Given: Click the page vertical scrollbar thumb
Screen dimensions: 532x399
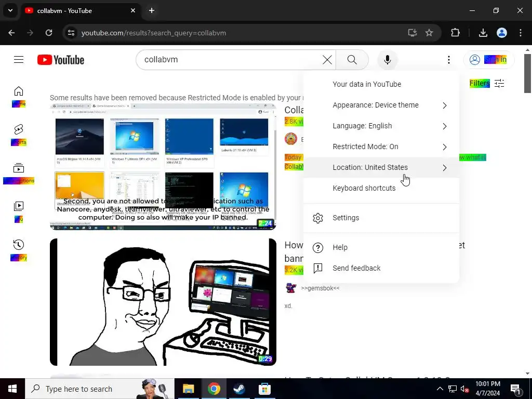Looking at the screenshot, I should pyautogui.click(x=527, y=73).
